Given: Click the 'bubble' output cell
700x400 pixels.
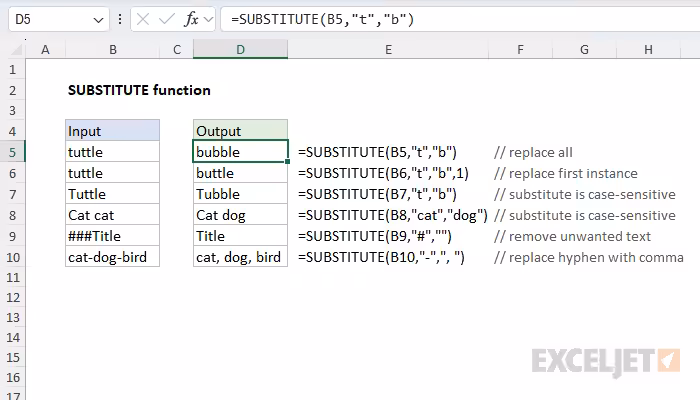Looking at the screenshot, I should [x=240, y=152].
